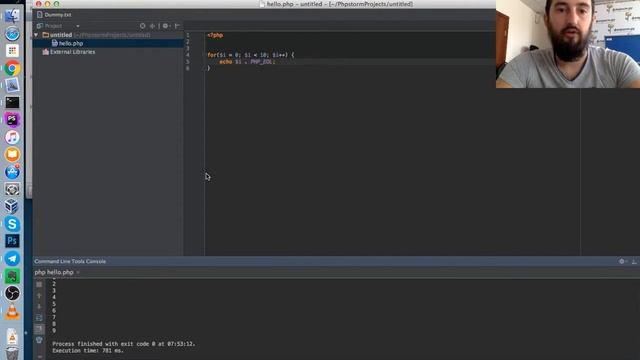Screen dimensions: 640x360
Task: Click the output number 9 in console
Action: (54, 330)
